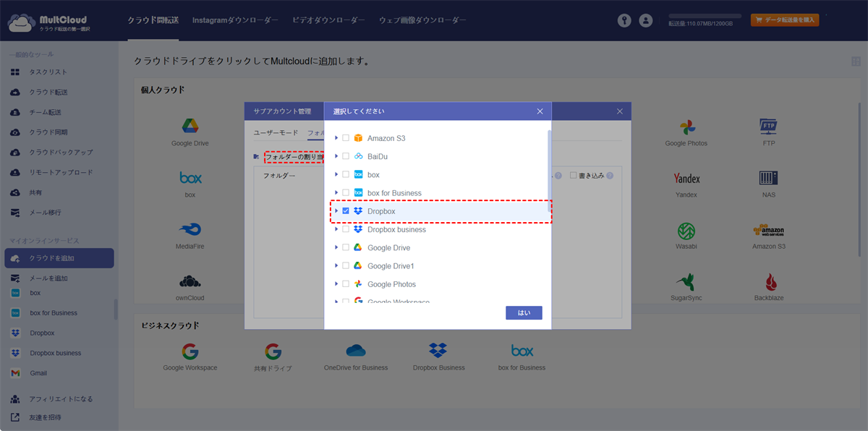868x431 pixels.
Task: Add the FTP cloud
Action: [769, 132]
